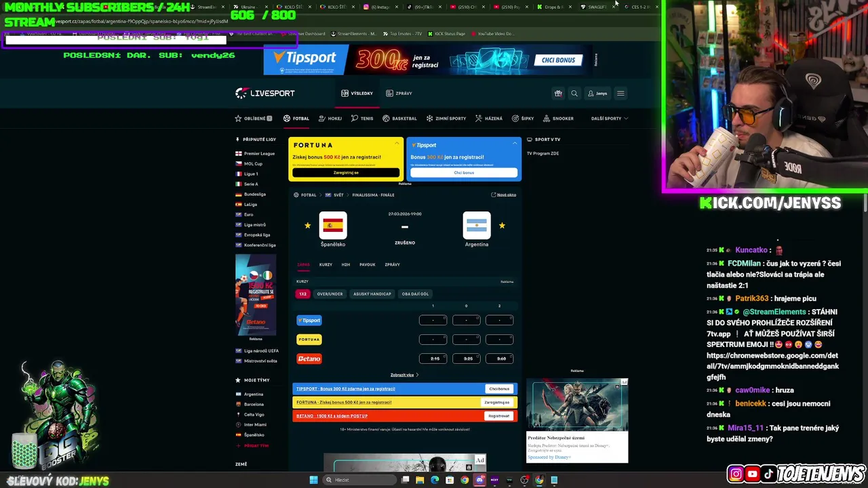Open the Livesport search magnifier icon
This screenshot has width=868, height=488.
click(x=574, y=94)
